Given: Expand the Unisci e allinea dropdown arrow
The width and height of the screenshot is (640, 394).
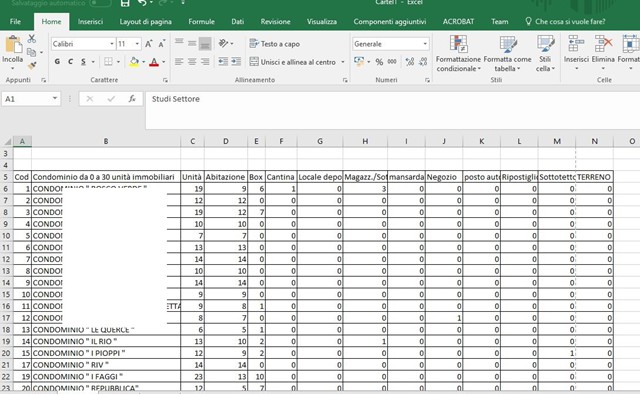Looking at the screenshot, I should pyautogui.click(x=342, y=62).
